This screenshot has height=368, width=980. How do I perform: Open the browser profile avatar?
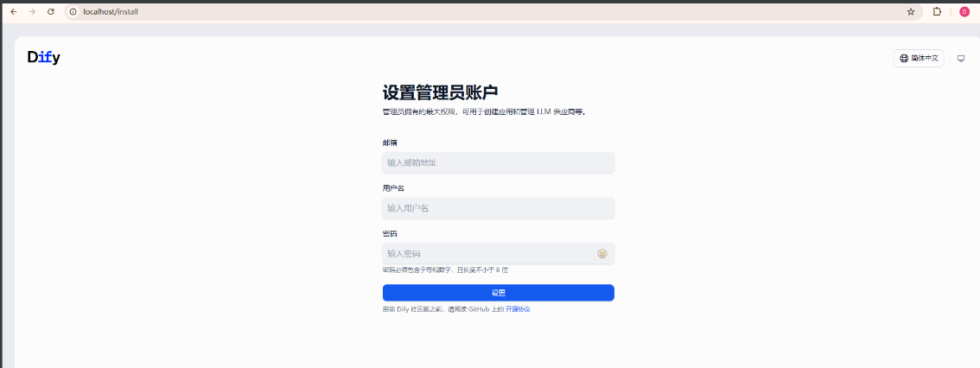point(964,12)
